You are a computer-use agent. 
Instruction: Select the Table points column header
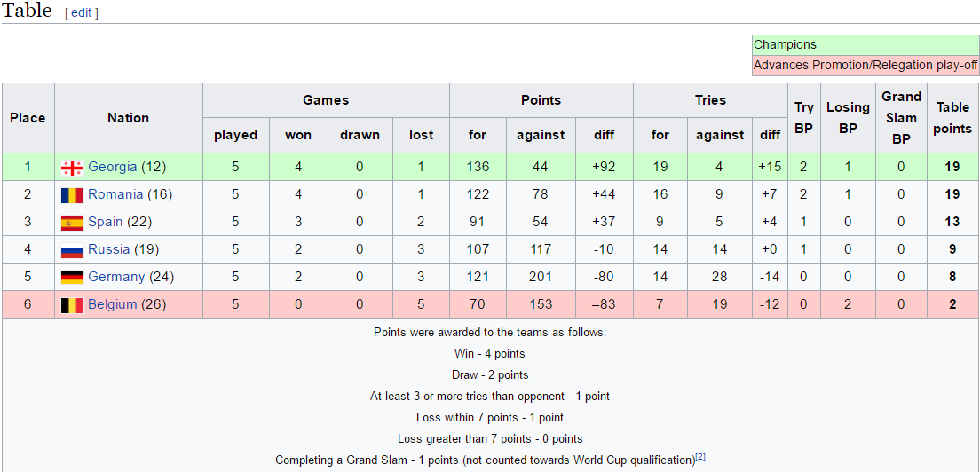coord(952,118)
